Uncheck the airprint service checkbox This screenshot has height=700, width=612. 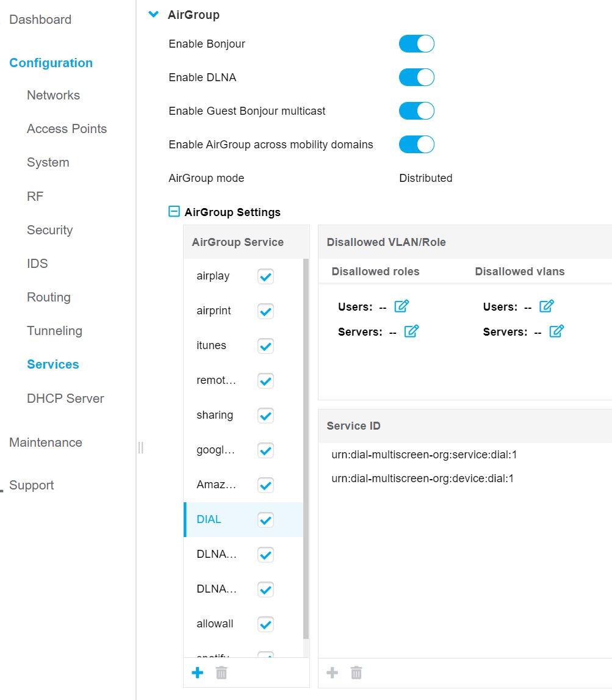[x=265, y=311]
